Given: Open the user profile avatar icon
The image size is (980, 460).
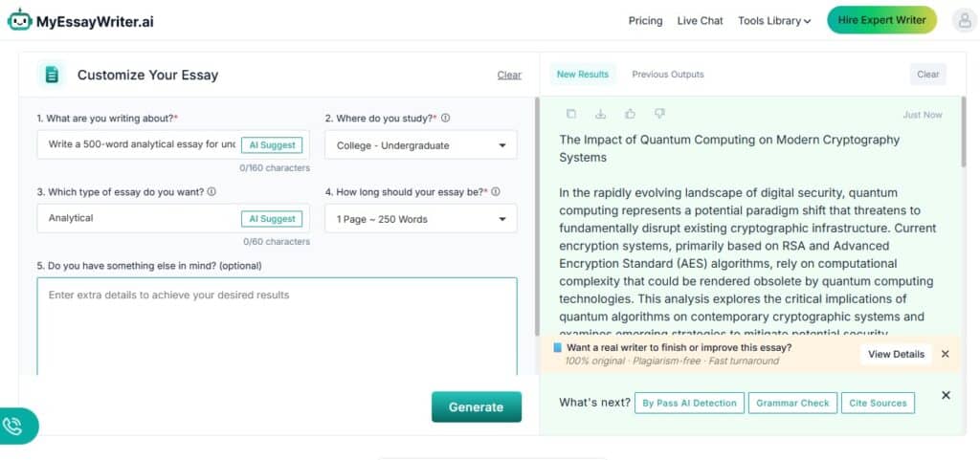Looking at the screenshot, I should coord(963,20).
